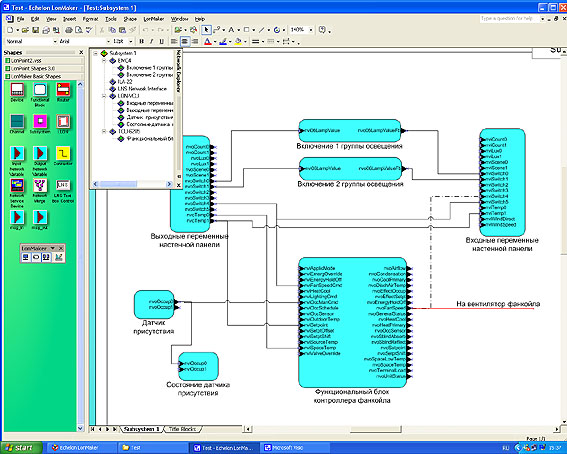Click the shapes panel scroll down arrow
The image size is (567, 454).
[x=80, y=428]
